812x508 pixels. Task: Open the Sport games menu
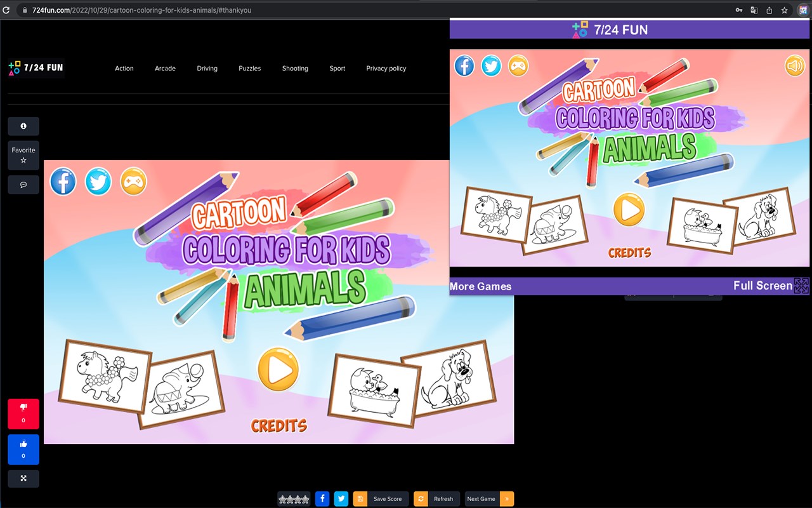click(x=337, y=69)
